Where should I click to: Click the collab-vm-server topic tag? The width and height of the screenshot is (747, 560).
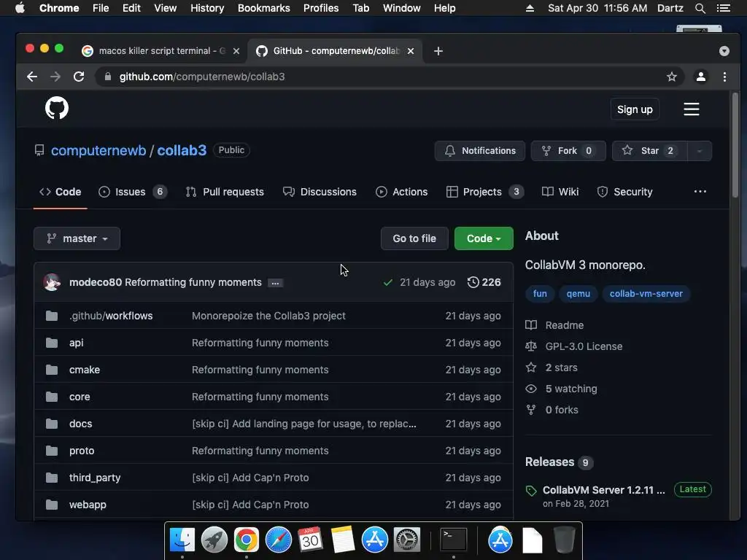[646, 294]
